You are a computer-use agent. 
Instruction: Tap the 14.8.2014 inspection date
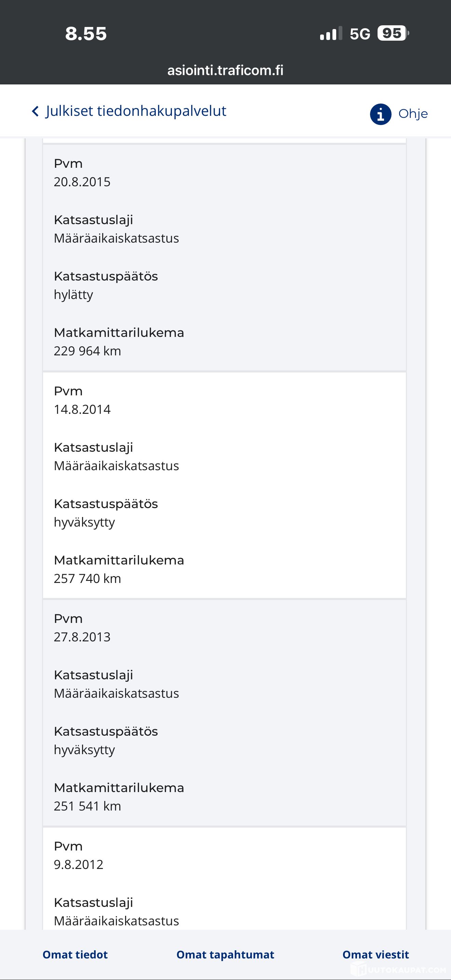(82, 409)
